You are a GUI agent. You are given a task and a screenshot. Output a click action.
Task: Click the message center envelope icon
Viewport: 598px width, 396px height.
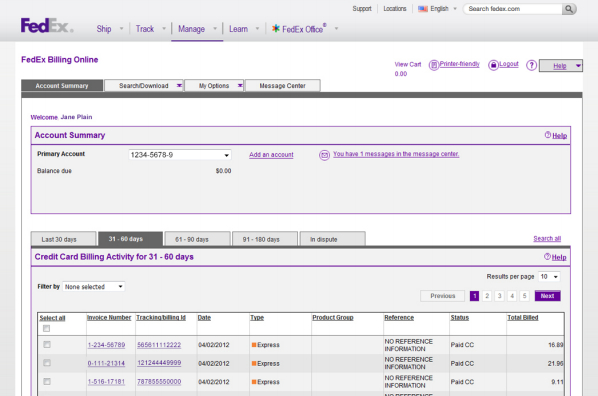coord(324,155)
